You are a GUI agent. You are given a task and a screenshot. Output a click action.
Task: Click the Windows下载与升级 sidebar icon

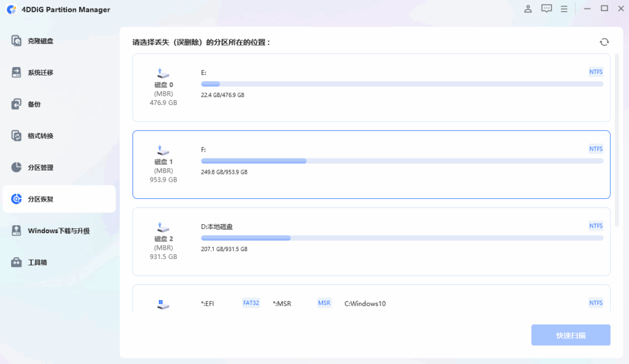[17, 231]
